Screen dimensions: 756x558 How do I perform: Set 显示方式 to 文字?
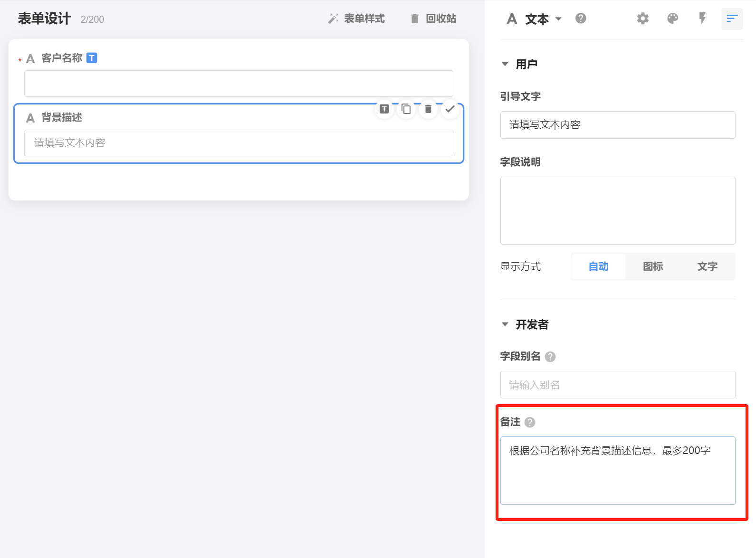pos(707,266)
